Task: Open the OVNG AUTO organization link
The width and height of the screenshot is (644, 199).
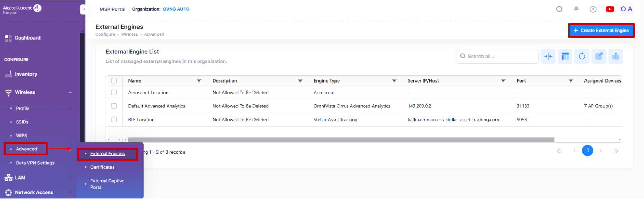Action: tap(176, 9)
